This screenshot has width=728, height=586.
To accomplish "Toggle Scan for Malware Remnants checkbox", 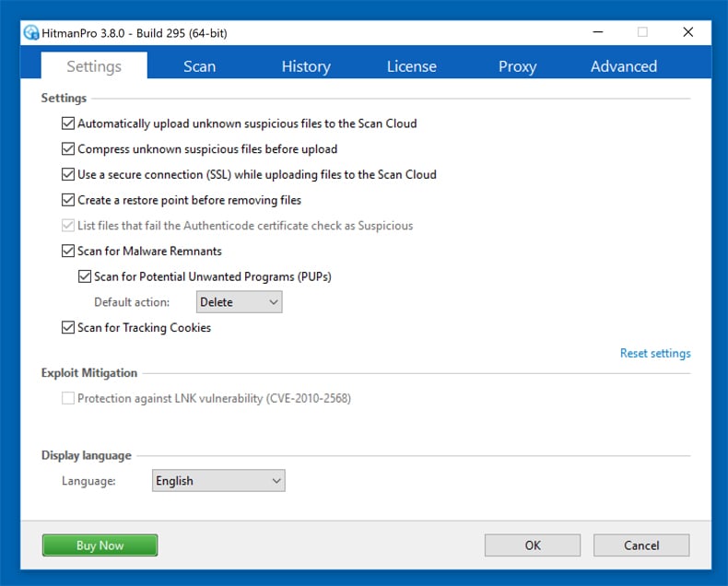I will 68,252.
